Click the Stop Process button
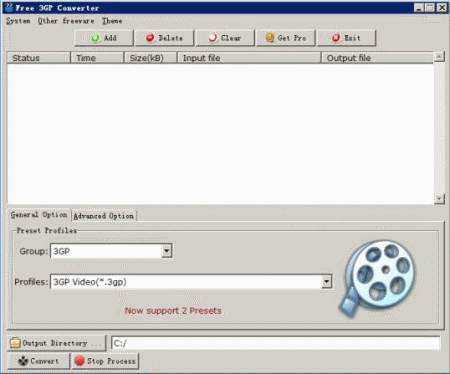 (x=105, y=361)
